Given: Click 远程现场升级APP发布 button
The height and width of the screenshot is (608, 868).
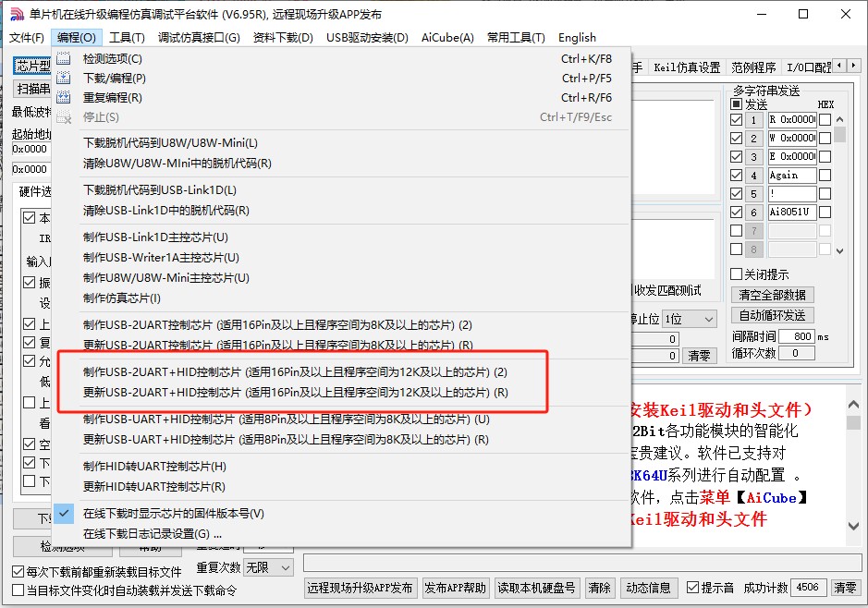Looking at the screenshot, I should [360, 588].
